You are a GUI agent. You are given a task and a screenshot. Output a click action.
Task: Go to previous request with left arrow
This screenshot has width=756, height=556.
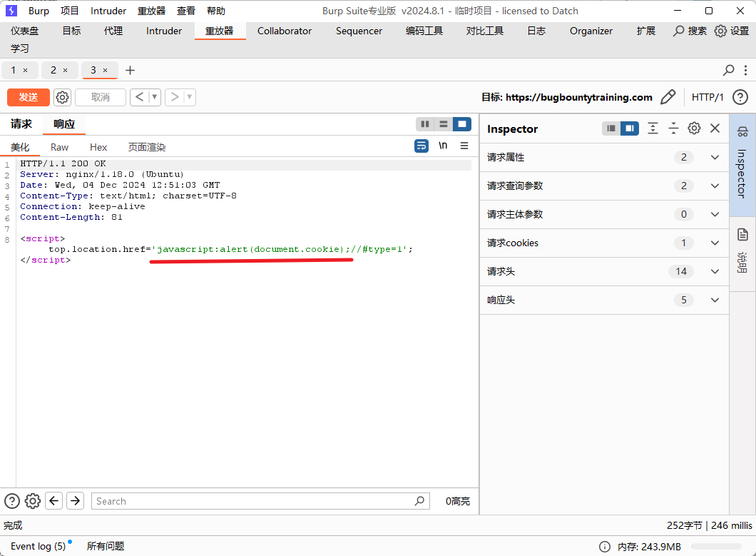(139, 98)
